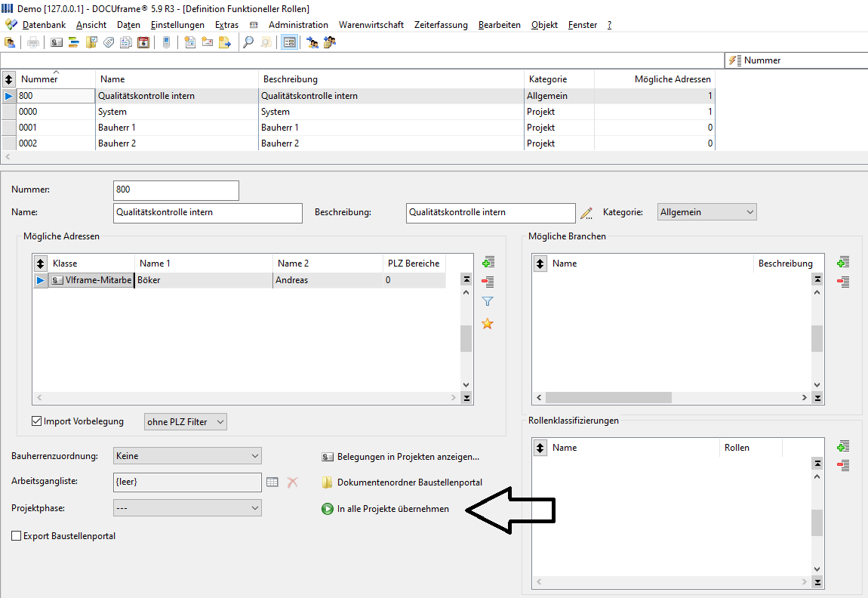Screen dimensions: 868x598
Task: Click vertical scrollbar in Rollenklassifizierungen list
Action: (x=817, y=522)
